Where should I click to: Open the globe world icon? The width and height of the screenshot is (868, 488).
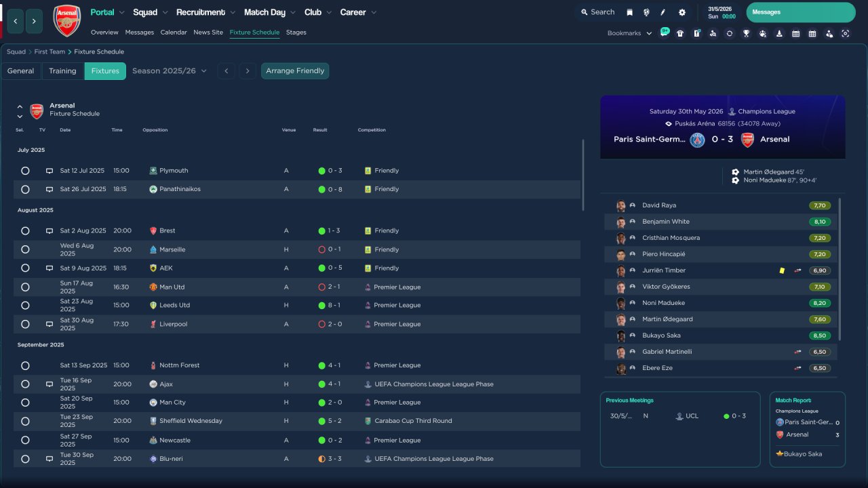click(x=646, y=12)
